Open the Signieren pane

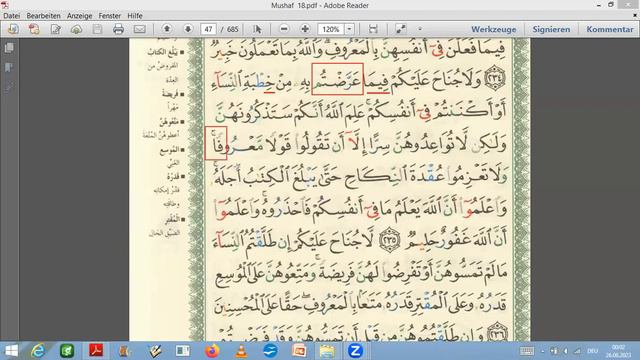[x=551, y=29]
